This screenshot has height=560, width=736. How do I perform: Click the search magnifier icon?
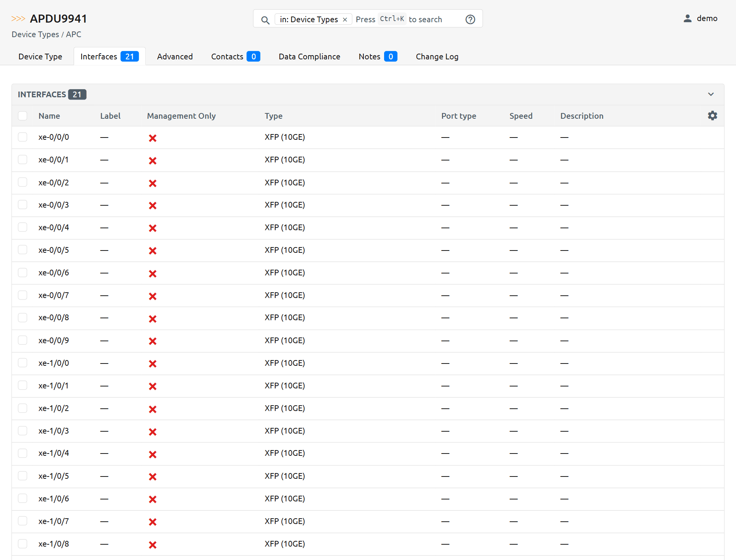(265, 20)
